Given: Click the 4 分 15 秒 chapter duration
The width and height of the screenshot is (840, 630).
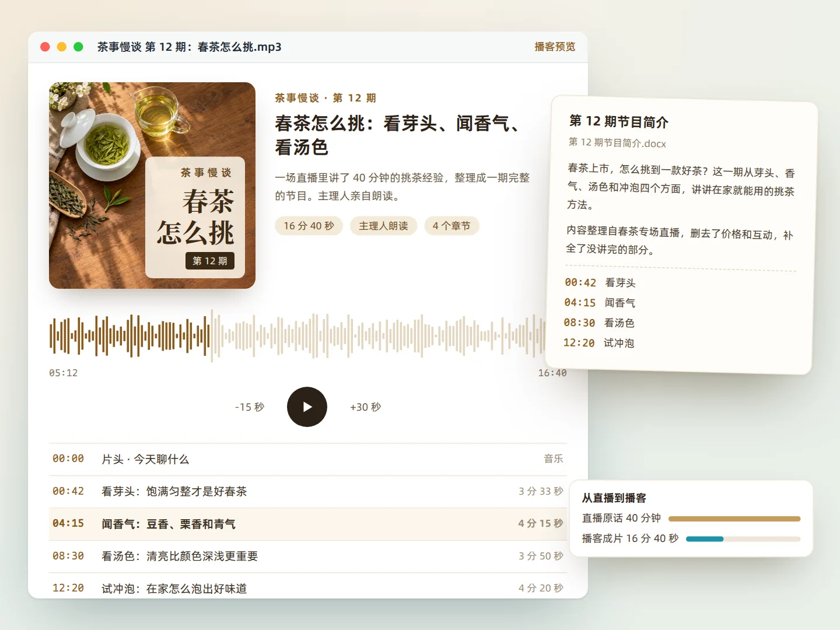Looking at the screenshot, I should (541, 524).
